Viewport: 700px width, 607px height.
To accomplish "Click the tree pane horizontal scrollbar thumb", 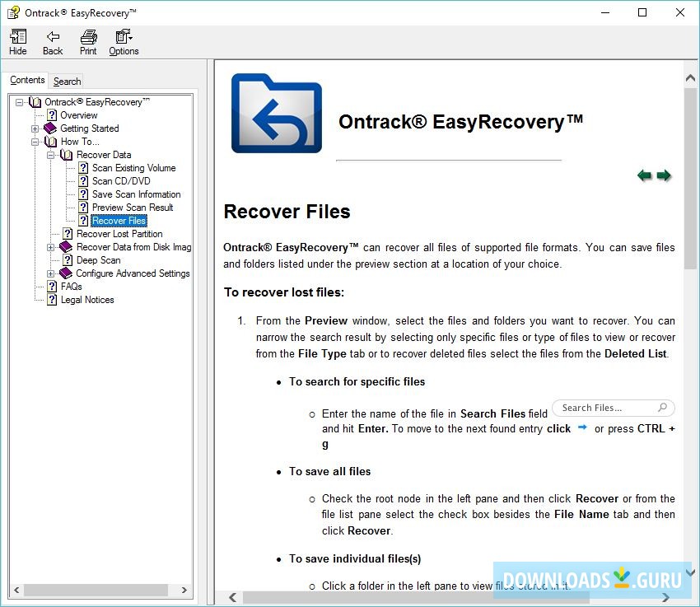I will pyautogui.click(x=96, y=590).
